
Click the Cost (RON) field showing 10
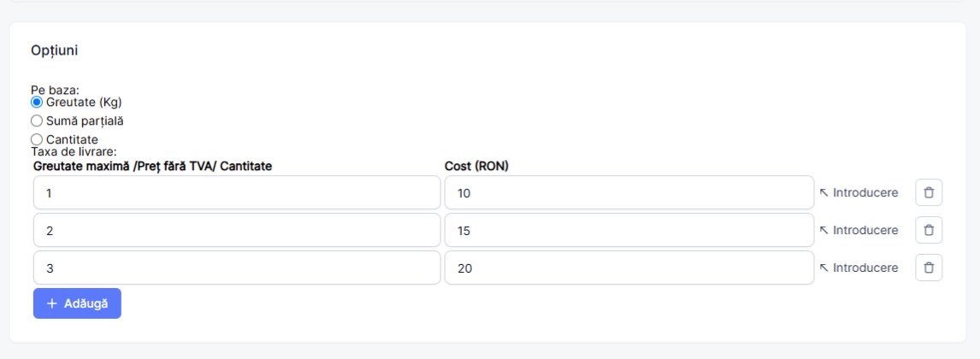click(x=629, y=193)
